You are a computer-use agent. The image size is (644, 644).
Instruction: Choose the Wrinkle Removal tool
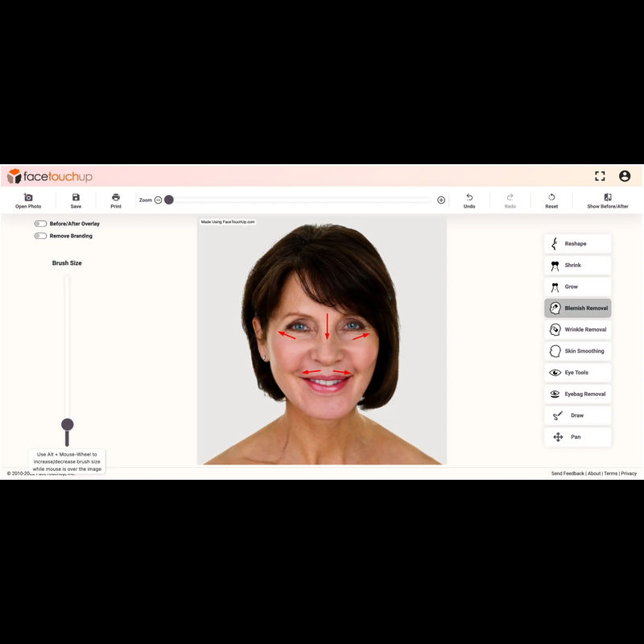click(x=577, y=329)
